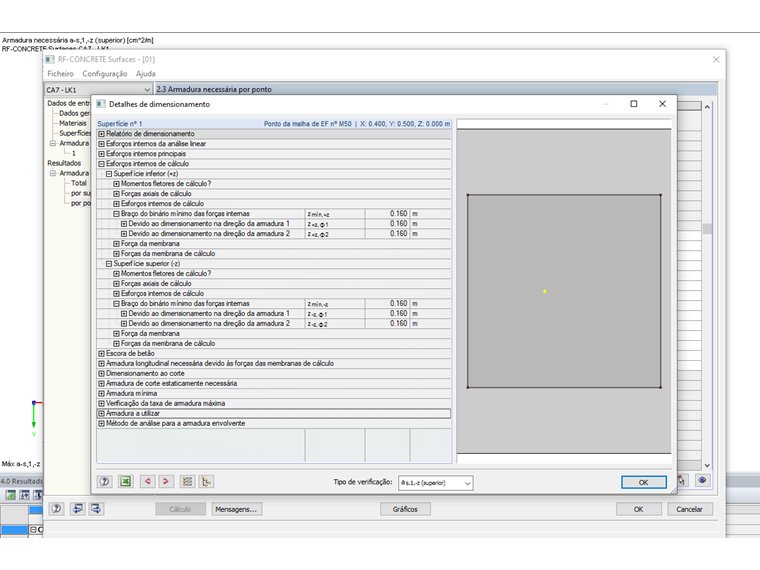The height and width of the screenshot is (570, 760).
Task: Collapse Superfície inferior (+z) node
Action: pyautogui.click(x=109, y=174)
